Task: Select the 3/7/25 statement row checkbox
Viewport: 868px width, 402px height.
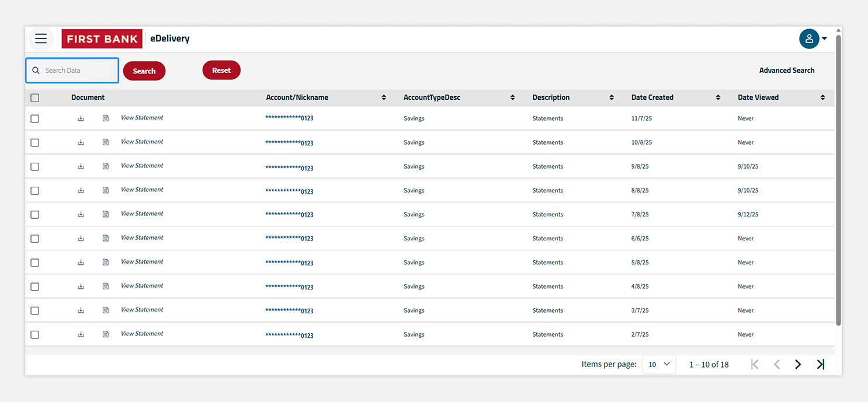Action: pyautogui.click(x=34, y=310)
